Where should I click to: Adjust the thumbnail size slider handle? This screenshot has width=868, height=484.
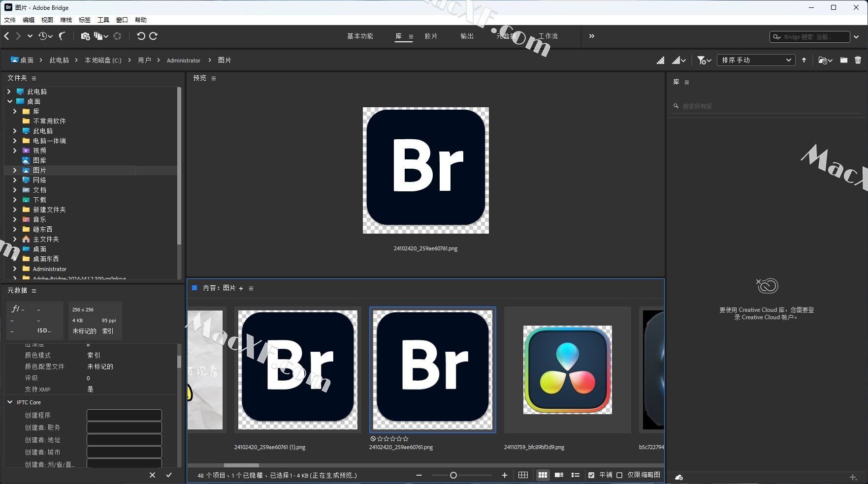pyautogui.click(x=453, y=475)
